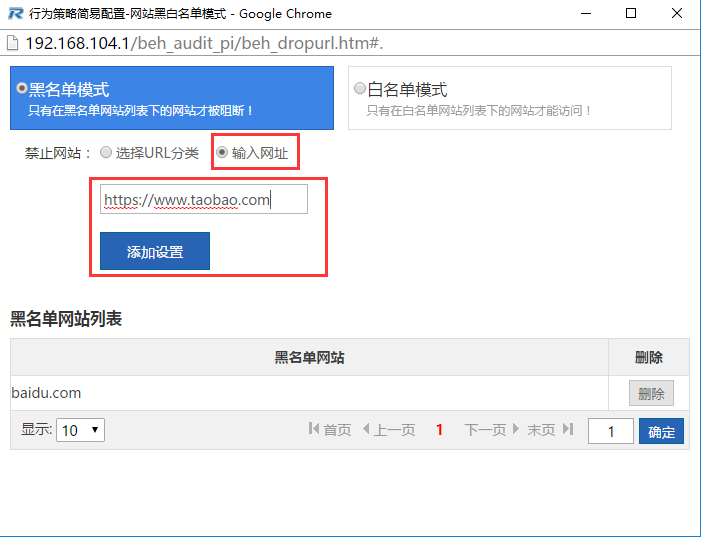
Task: Choose the 选择URL分类 option
Action: [106, 153]
